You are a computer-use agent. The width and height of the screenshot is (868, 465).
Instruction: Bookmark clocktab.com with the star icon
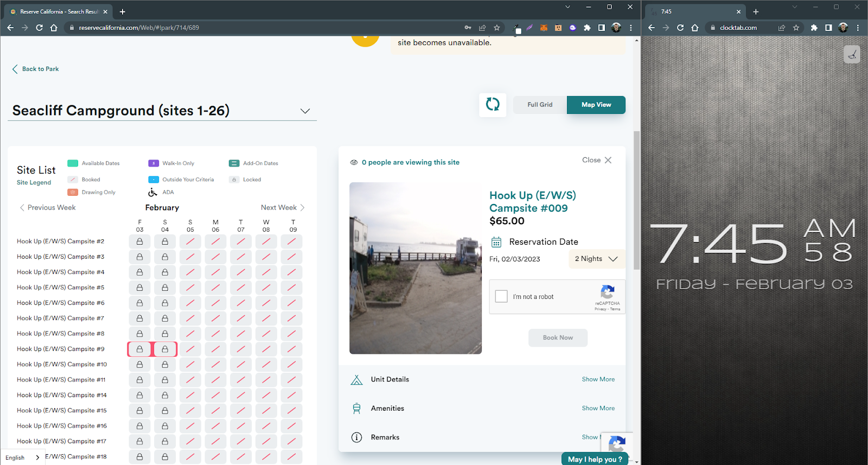click(x=796, y=28)
